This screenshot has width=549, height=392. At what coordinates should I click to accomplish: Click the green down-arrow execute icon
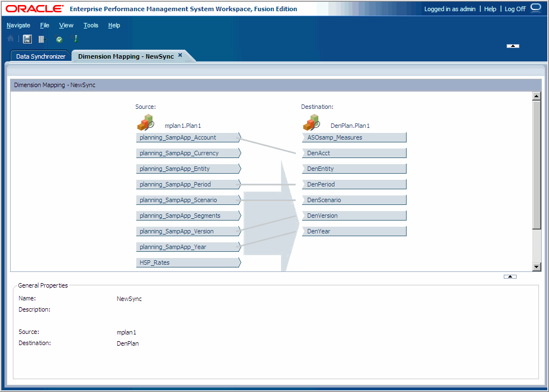[x=75, y=39]
